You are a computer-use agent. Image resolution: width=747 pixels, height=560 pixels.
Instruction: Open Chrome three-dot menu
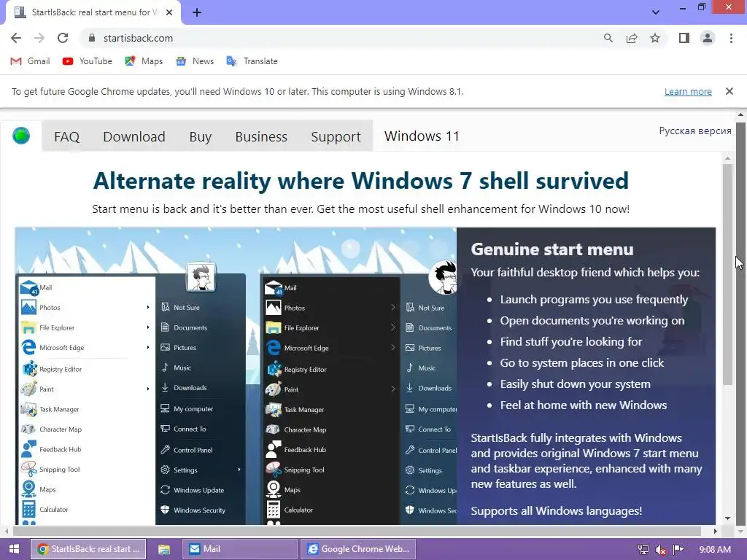(x=731, y=38)
